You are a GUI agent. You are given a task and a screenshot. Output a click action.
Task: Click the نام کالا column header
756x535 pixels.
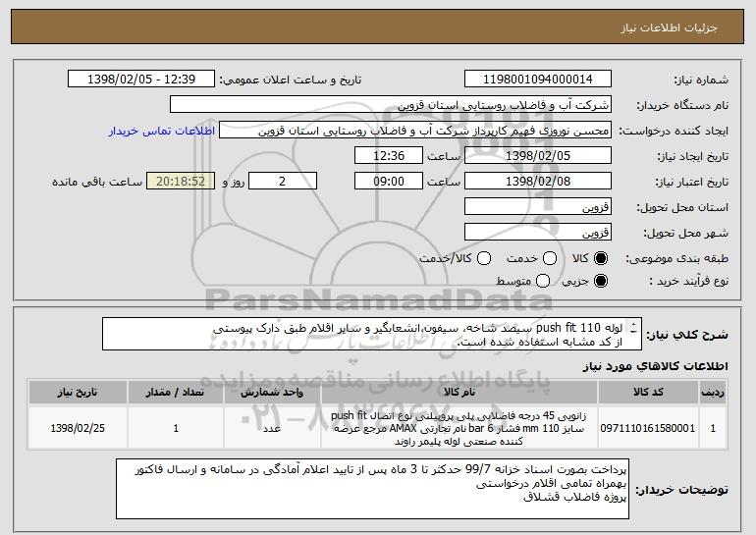(x=459, y=393)
